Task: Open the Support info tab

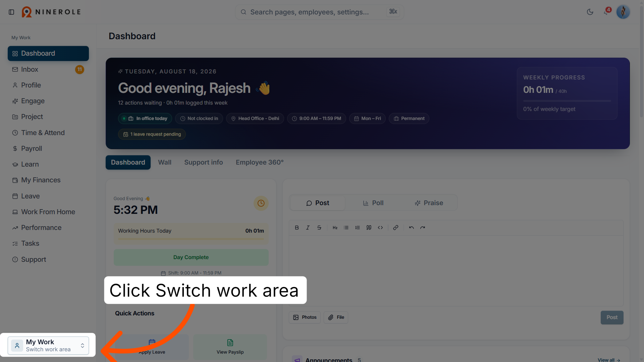Action: (204, 163)
